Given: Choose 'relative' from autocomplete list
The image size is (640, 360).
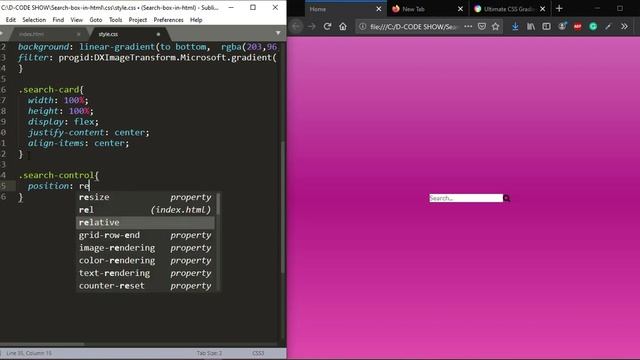Looking at the screenshot, I should (145, 222).
